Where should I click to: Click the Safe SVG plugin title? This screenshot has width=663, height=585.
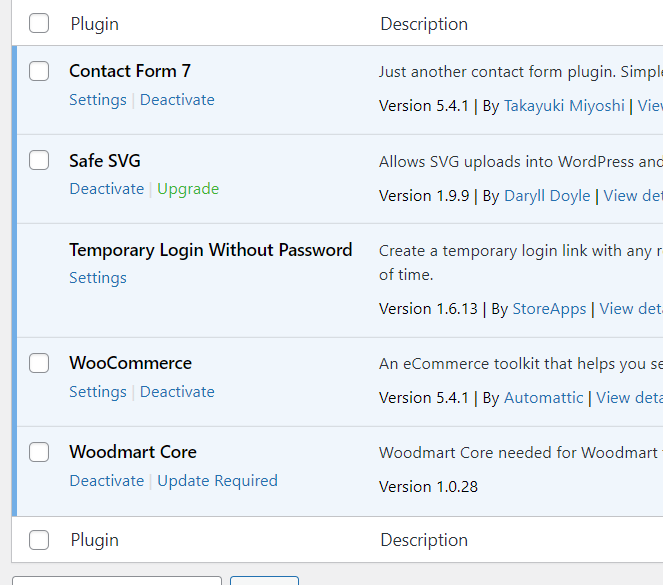click(105, 161)
